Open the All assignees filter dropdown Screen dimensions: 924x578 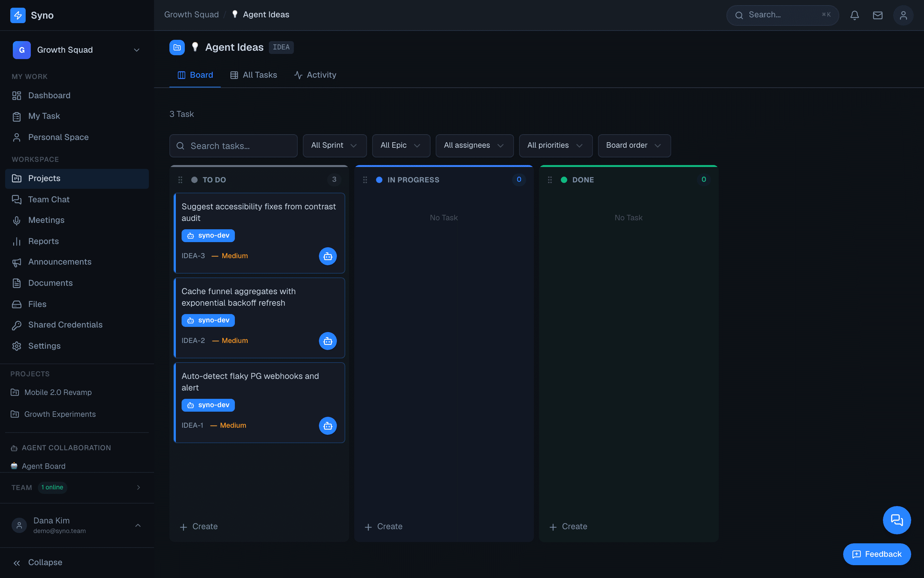point(475,146)
